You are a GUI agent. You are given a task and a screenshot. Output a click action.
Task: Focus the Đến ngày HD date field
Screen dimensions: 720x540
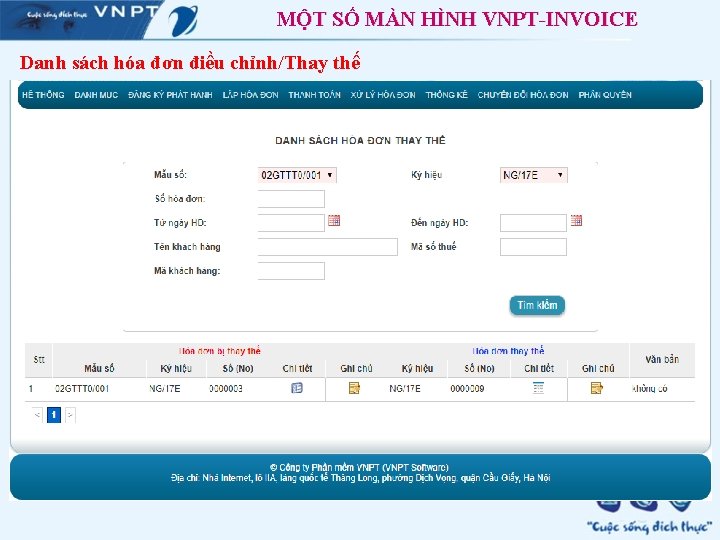tap(533, 223)
